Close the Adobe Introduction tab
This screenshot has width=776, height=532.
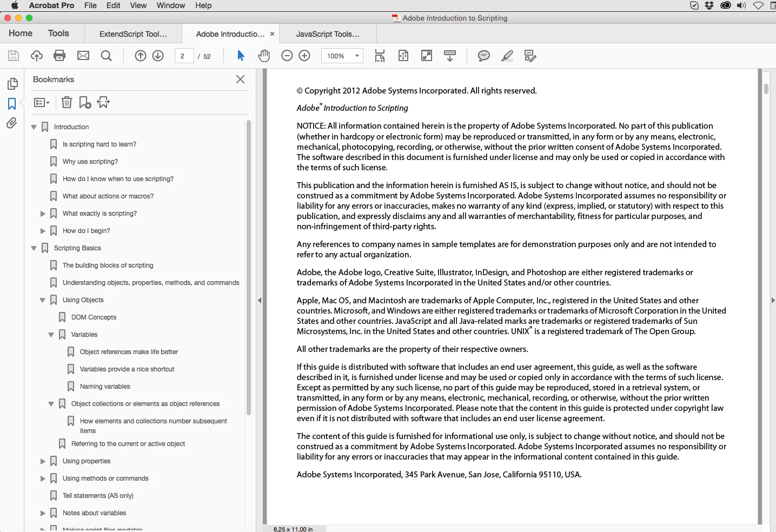tap(272, 34)
